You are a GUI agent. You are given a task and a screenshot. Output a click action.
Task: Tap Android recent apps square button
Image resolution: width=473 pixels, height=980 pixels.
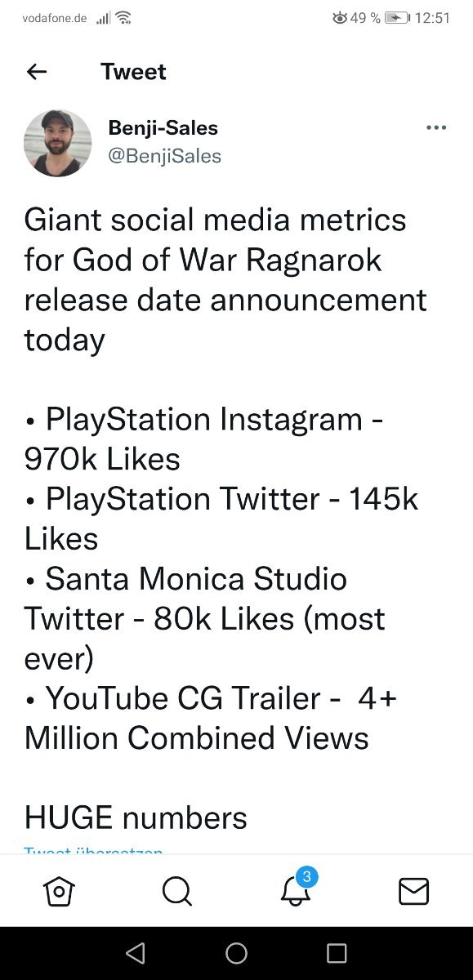[337, 953]
